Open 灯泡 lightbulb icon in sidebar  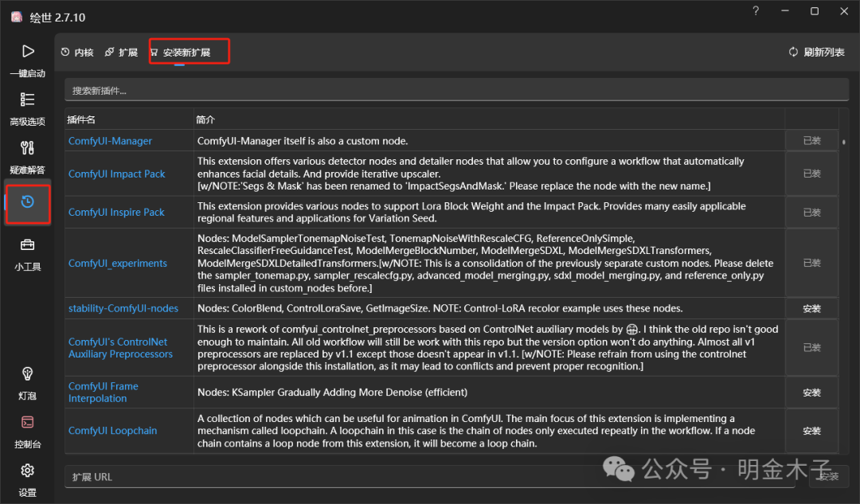27,374
